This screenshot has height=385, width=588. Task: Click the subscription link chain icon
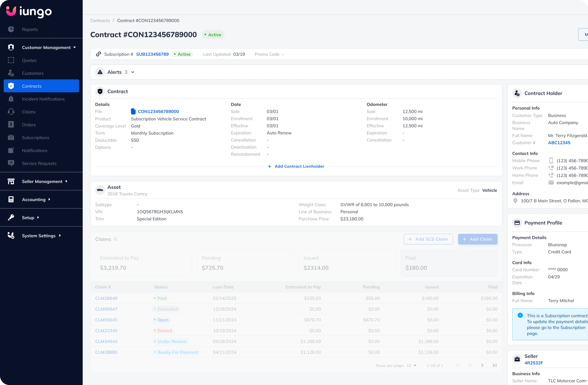(98, 54)
